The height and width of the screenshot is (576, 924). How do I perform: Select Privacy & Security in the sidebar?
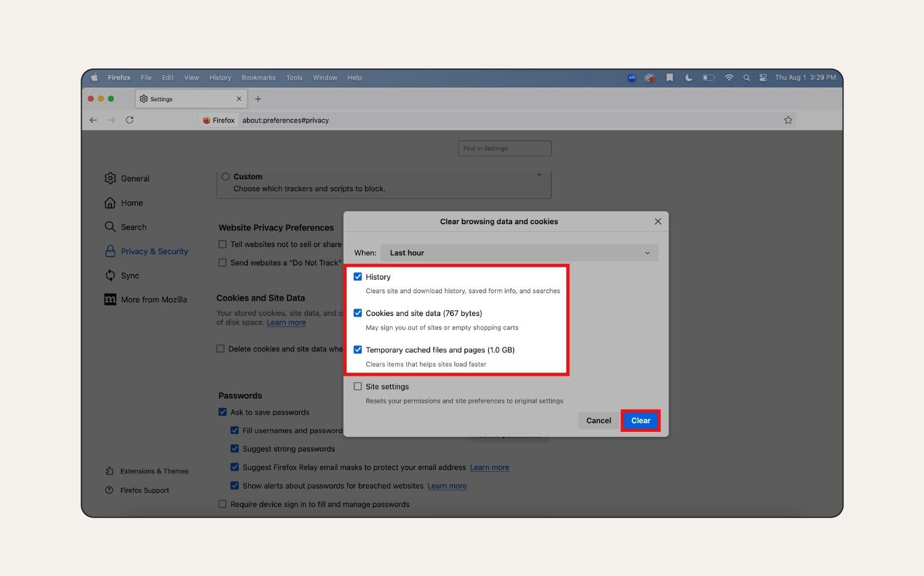[x=147, y=251]
